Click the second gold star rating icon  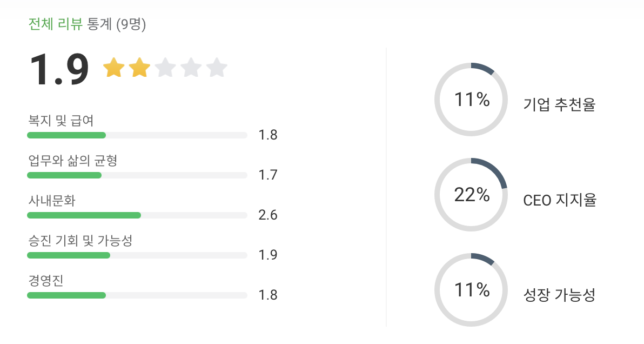139,68
